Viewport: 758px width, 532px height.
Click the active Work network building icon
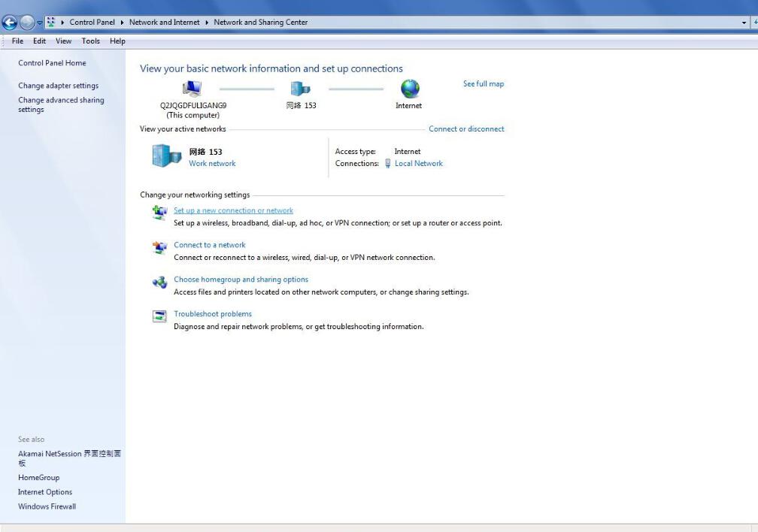click(166, 156)
